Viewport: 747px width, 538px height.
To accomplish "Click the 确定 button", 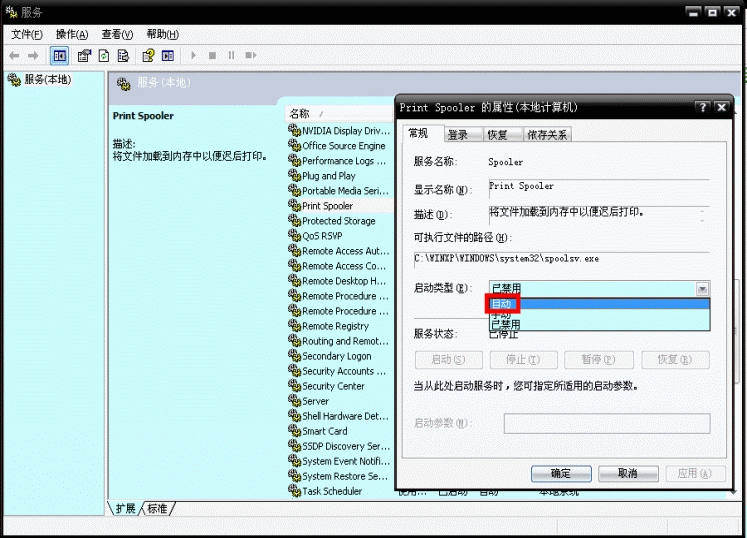I will [561, 473].
